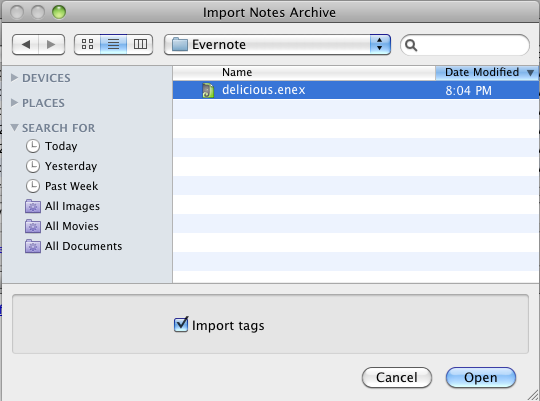Image resolution: width=540 pixels, height=401 pixels.
Task: Select Past Week in the sidebar
Action: coord(71,186)
